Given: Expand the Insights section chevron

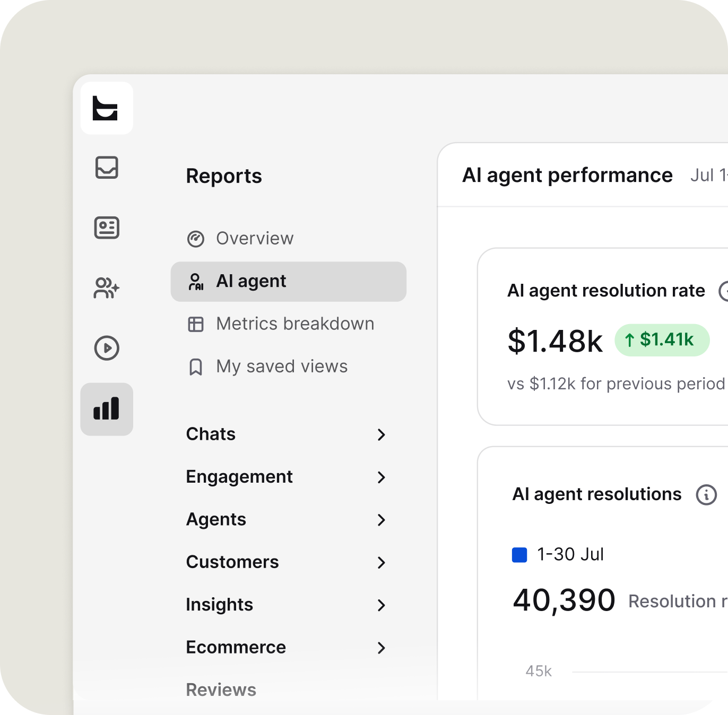Looking at the screenshot, I should click(381, 605).
